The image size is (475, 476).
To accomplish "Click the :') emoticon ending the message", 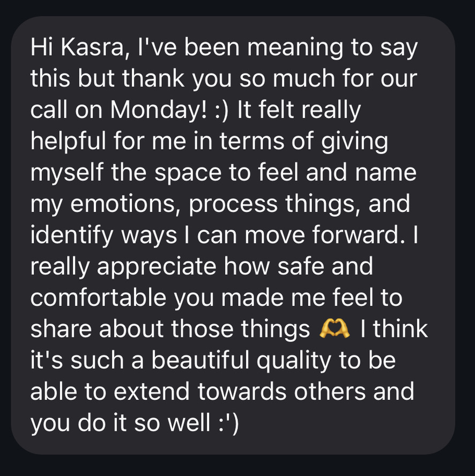I will click(229, 423).
